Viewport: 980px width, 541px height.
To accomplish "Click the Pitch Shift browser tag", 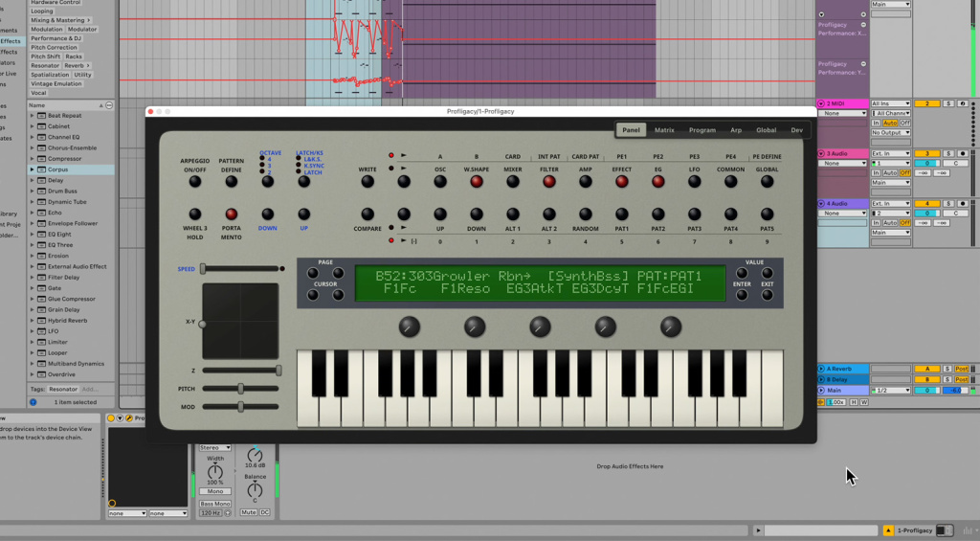I will tap(46, 56).
